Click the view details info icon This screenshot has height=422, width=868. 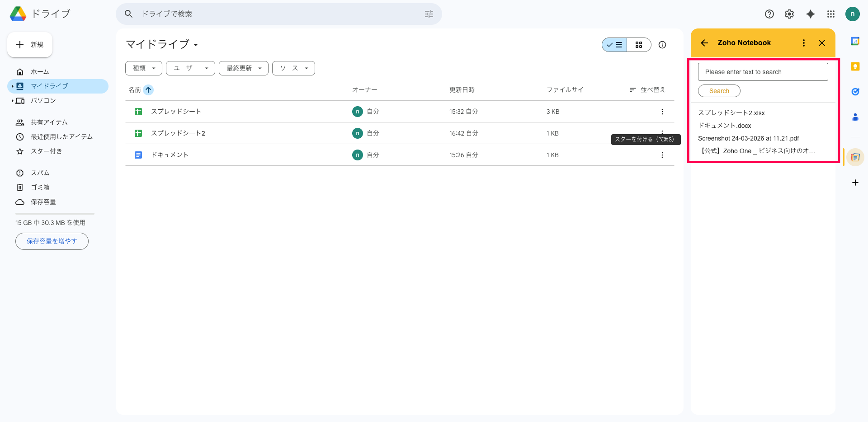point(662,45)
